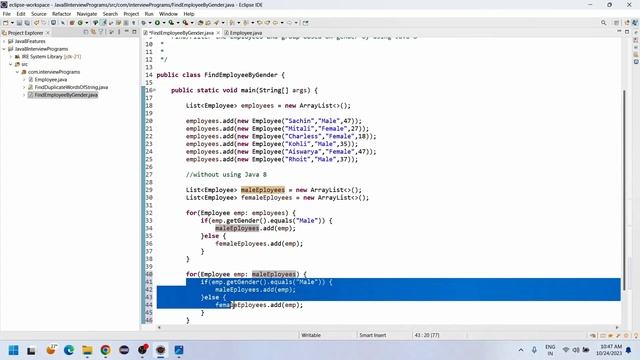This screenshot has width=640, height=360.
Task: Click the Writable status bar entry
Action: tap(311, 335)
